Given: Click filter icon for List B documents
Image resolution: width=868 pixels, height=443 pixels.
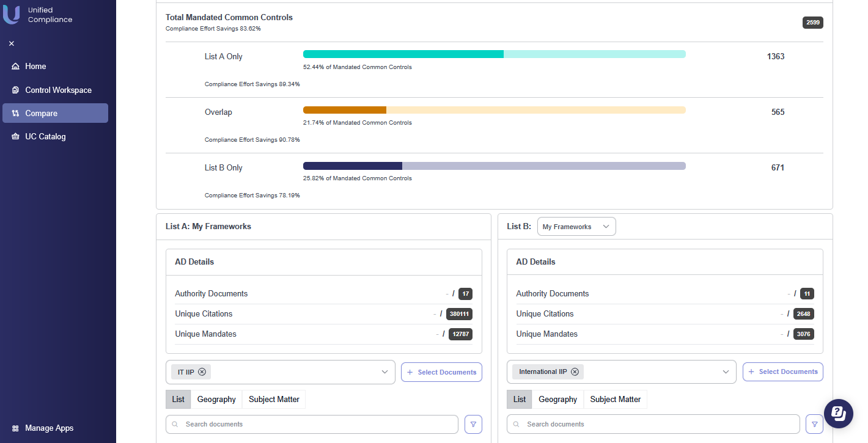Looking at the screenshot, I should coord(814,424).
